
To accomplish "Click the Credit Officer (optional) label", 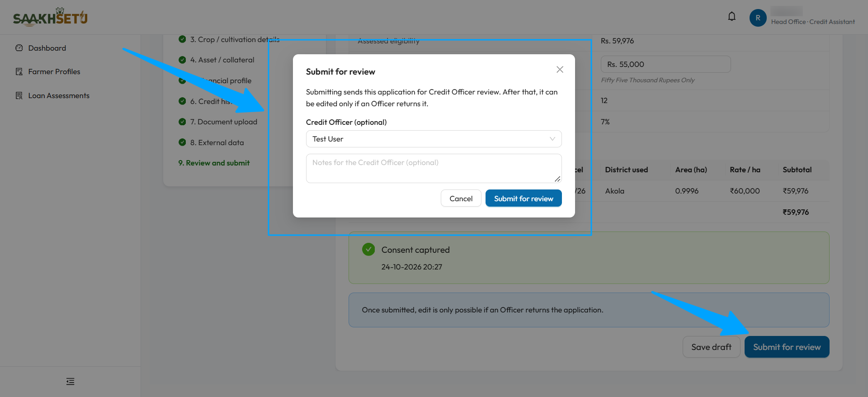I will [x=346, y=122].
